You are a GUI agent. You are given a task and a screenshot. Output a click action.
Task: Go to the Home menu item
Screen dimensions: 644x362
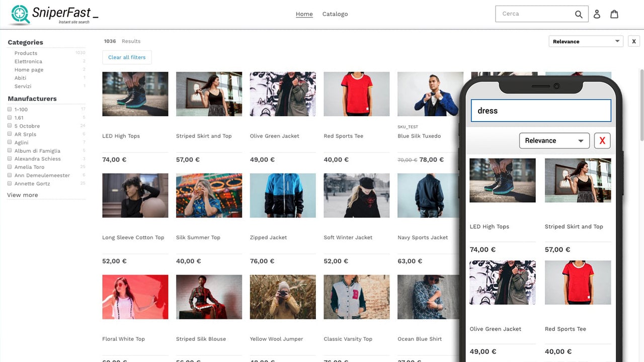click(304, 14)
